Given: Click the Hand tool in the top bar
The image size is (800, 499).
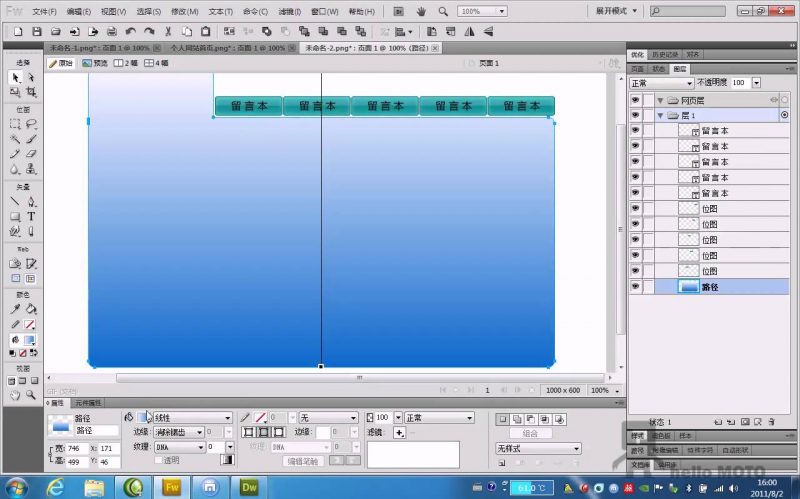Looking at the screenshot, I should pyautogui.click(x=420, y=11).
